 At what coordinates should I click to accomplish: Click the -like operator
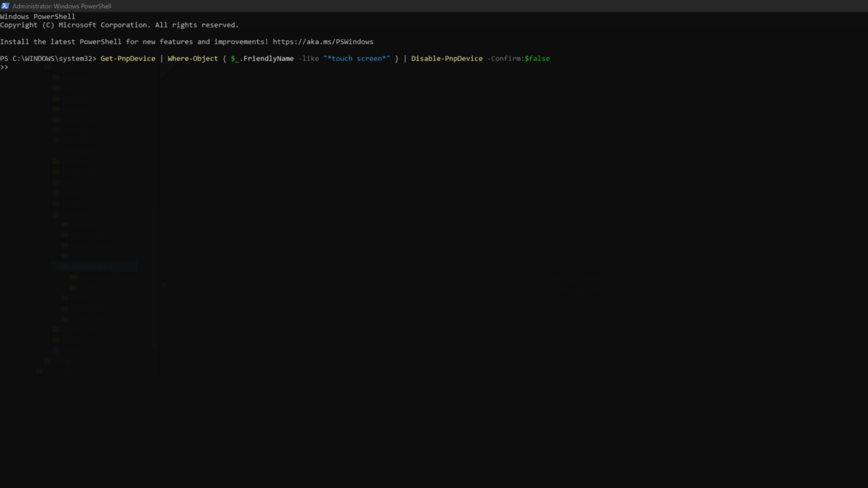(309, 59)
